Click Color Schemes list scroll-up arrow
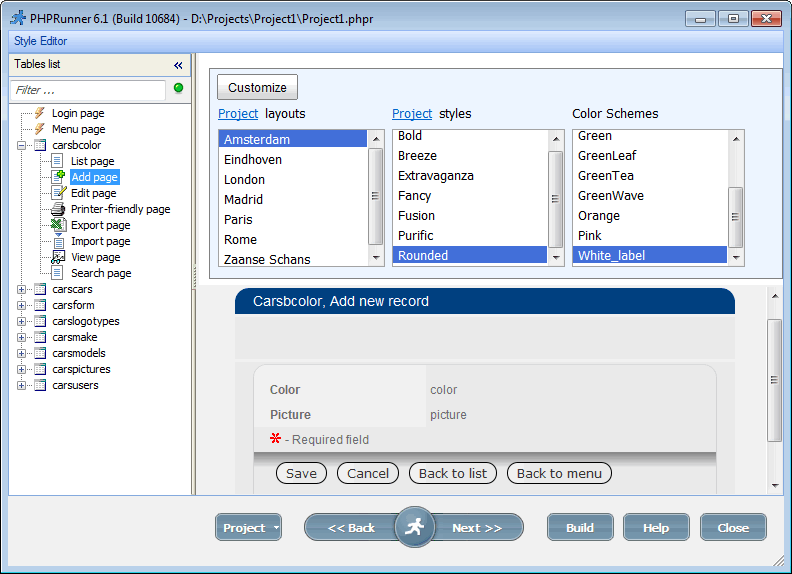The height and width of the screenshot is (574, 792). [736, 139]
